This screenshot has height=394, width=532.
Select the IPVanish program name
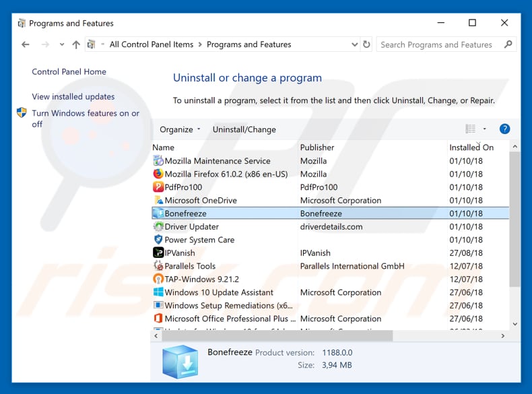(180, 253)
